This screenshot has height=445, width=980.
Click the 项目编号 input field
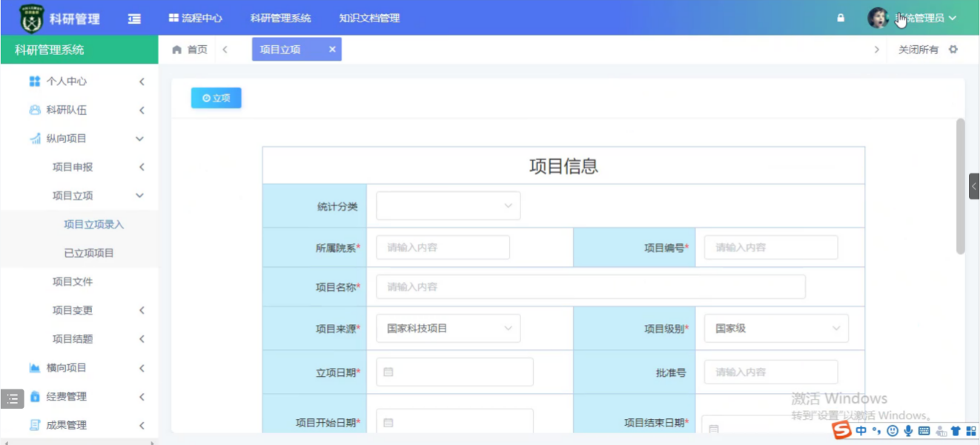(771, 247)
